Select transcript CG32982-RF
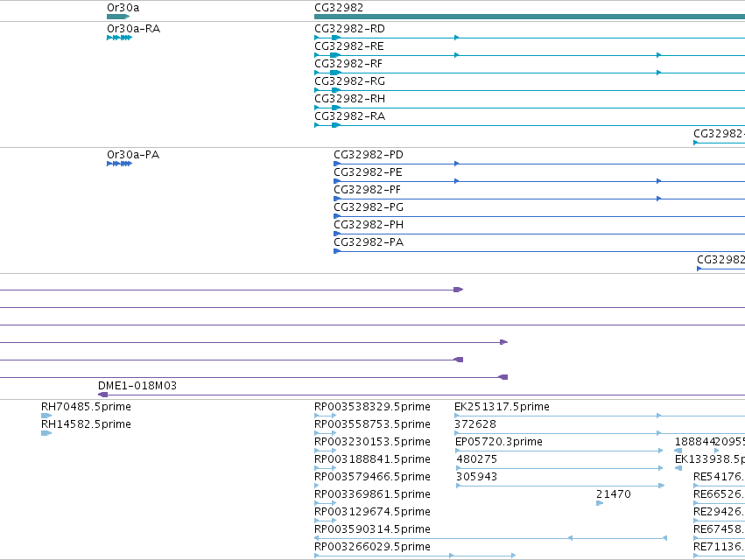This screenshot has width=745, height=560. pos(348,64)
